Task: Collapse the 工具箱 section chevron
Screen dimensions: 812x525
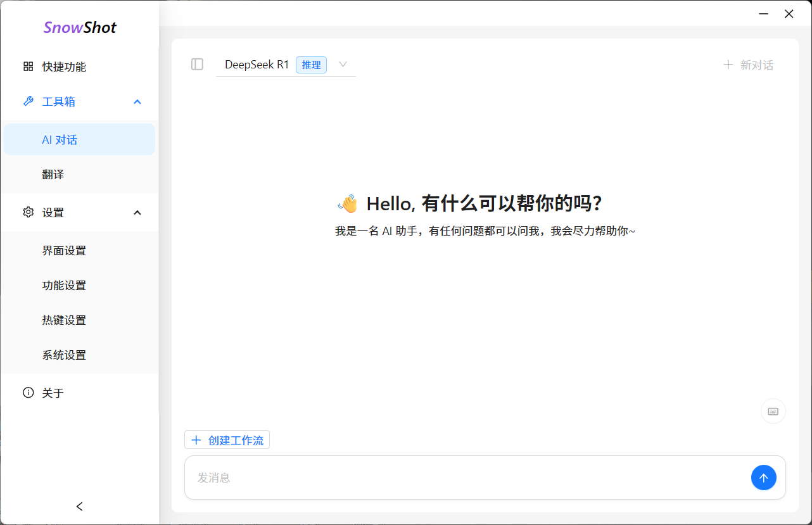Action: (x=137, y=101)
